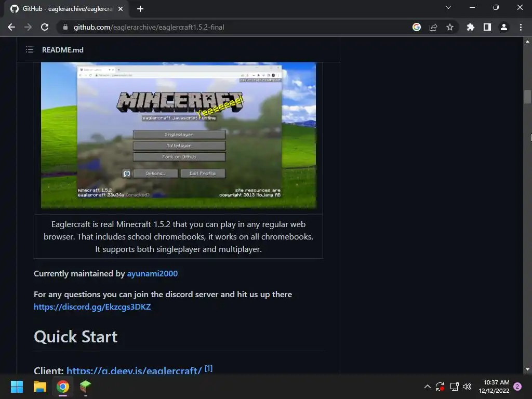Viewport: 532px width, 399px height.
Task: Open the Extensions puzzle icon
Action: (471, 27)
